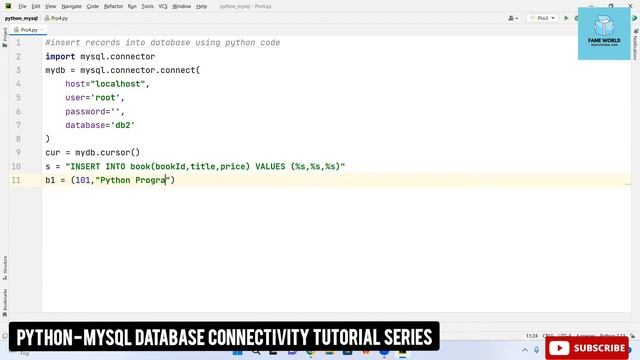640x360 pixels.
Task: Toggle the tool windows button in status bar corner
Action: pos(4,336)
